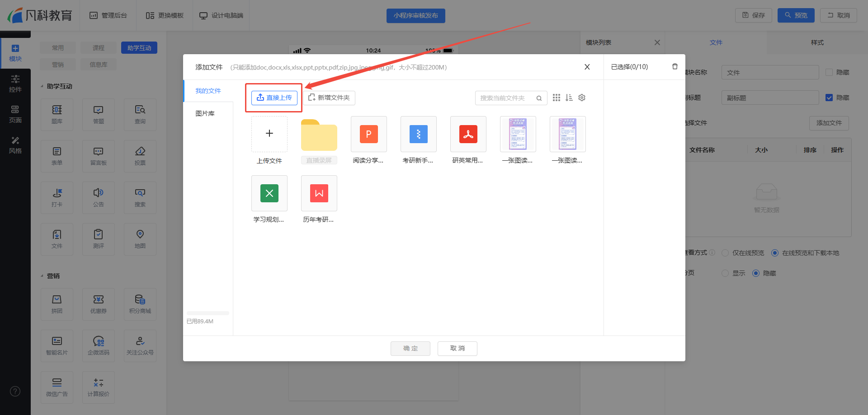Select the zip file 考研新手
The image size is (868, 415).
point(418,134)
